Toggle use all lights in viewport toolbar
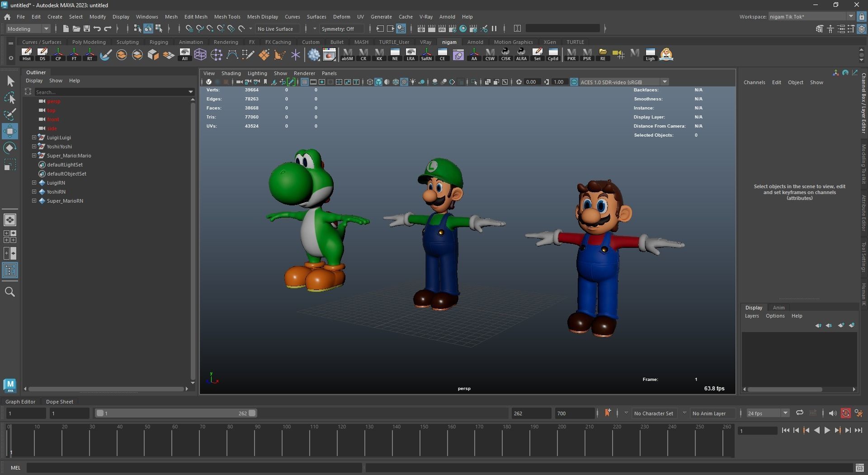This screenshot has width=868, height=475. tap(413, 82)
